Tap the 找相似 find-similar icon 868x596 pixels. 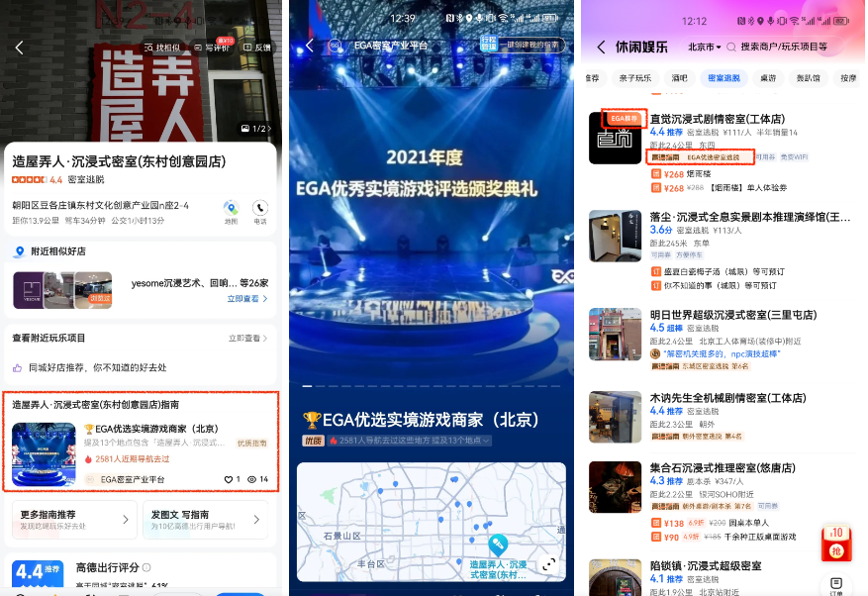coord(161,48)
